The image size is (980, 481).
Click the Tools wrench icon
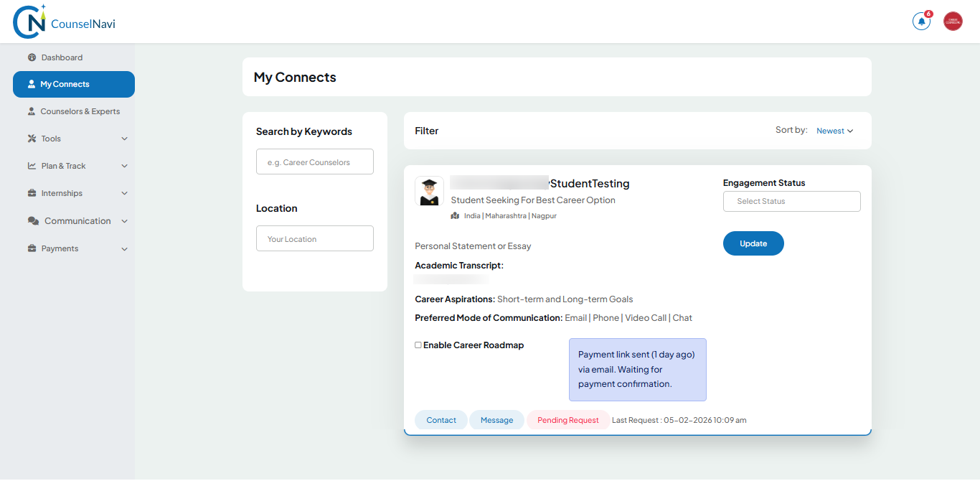click(32, 139)
